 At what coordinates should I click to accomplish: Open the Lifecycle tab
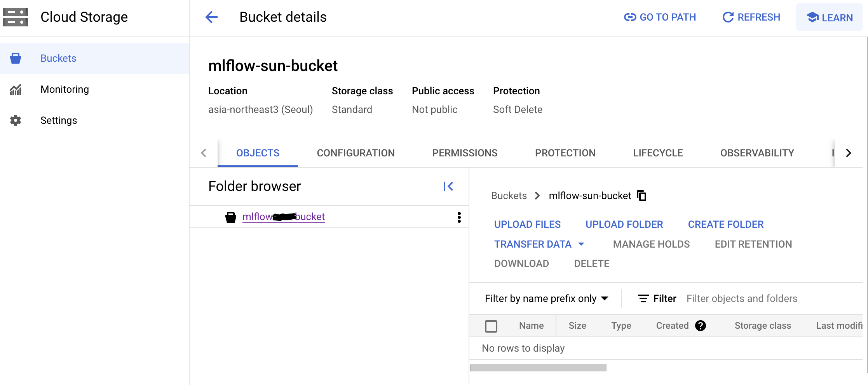click(658, 153)
